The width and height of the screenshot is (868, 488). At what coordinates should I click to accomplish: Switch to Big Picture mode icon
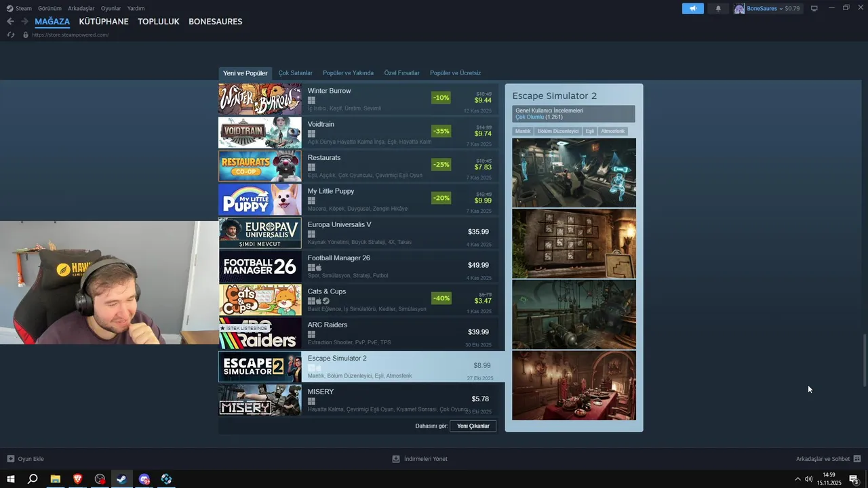814,8
